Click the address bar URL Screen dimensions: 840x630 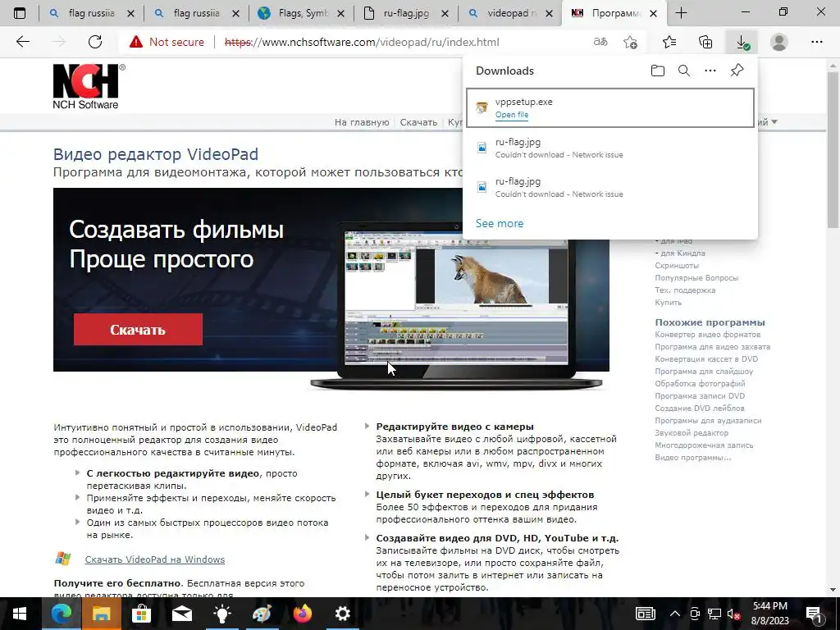pyautogui.click(x=362, y=42)
